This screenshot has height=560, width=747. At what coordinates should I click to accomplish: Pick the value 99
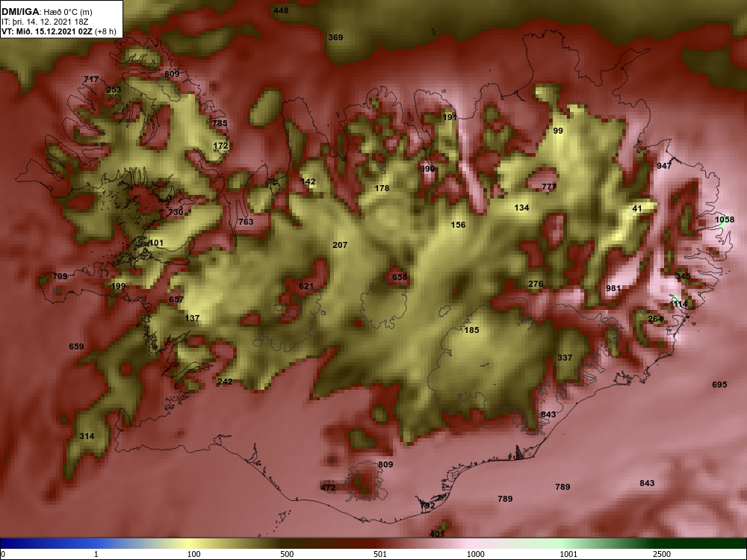pos(558,131)
